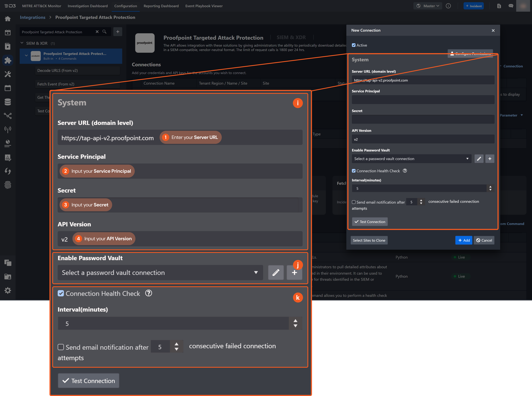Viewport: 532px width, 396px height.
Task: Click the home icon in the sidebar
Action: click(8, 19)
